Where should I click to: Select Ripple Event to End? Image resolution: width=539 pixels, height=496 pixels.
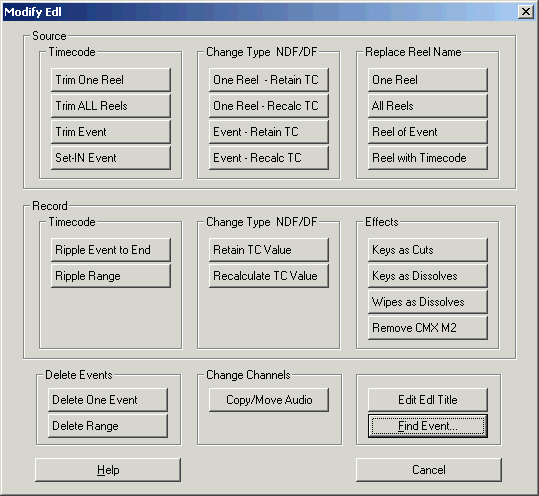111,250
